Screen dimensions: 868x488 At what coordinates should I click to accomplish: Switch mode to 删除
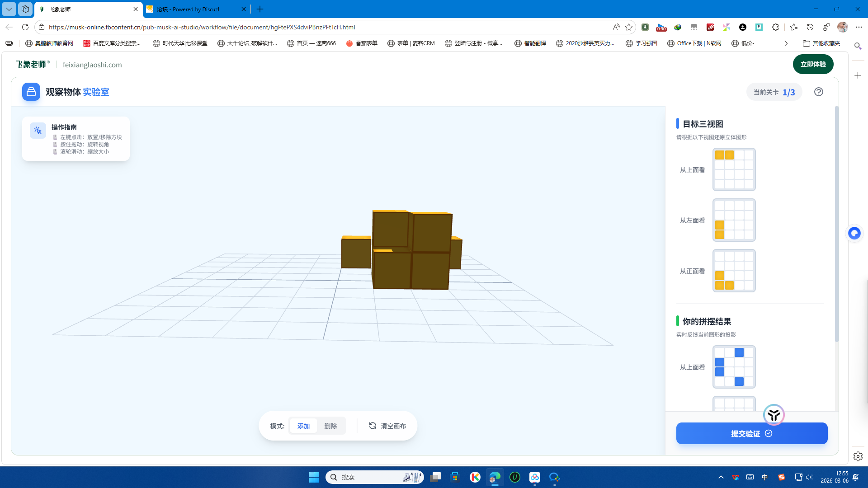[330, 426]
